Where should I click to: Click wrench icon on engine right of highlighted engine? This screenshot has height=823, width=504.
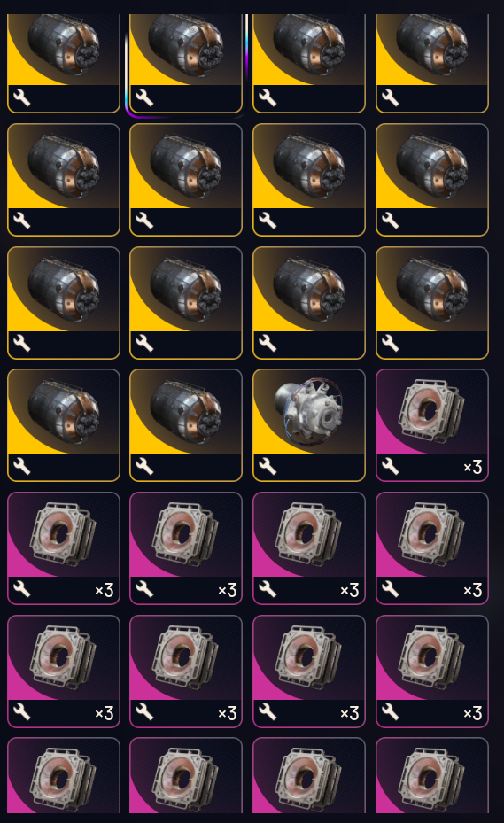click(268, 98)
